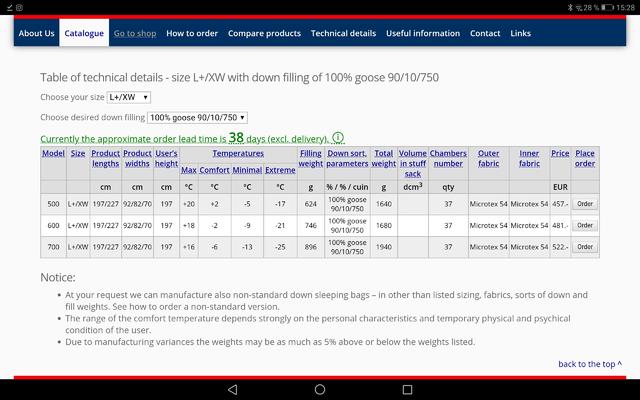This screenshot has width=640, height=400.
Task: Click the Price column header
Action: (x=560, y=153)
